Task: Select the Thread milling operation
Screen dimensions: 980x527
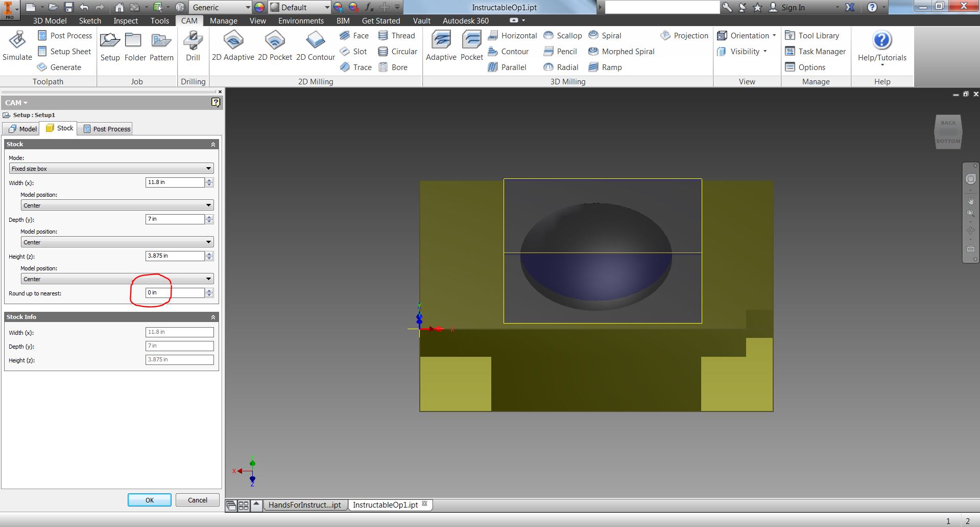Action: click(396, 36)
